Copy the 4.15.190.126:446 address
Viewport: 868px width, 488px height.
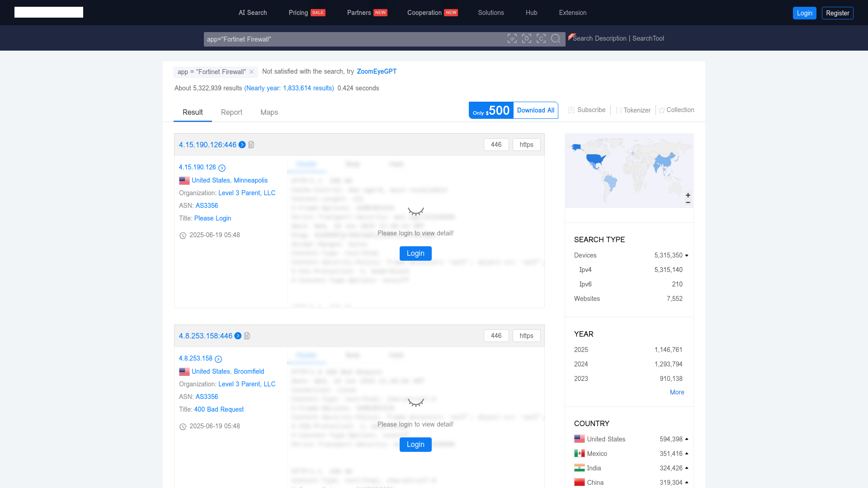pos(251,145)
